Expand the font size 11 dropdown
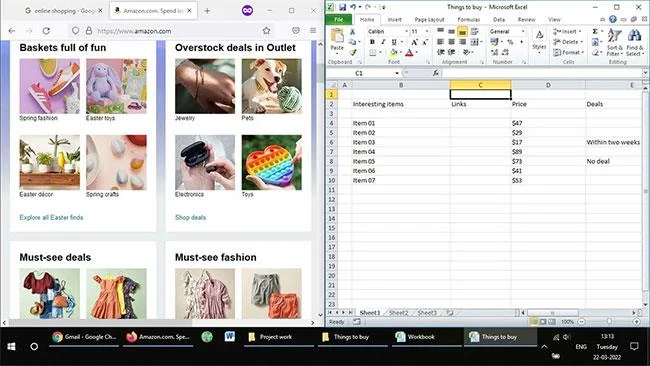Screen dimensions: 650x366 click(427, 32)
